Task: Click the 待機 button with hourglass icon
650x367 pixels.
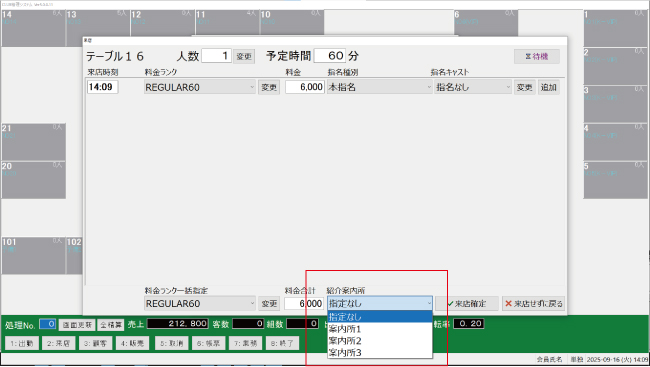Action: [537, 56]
